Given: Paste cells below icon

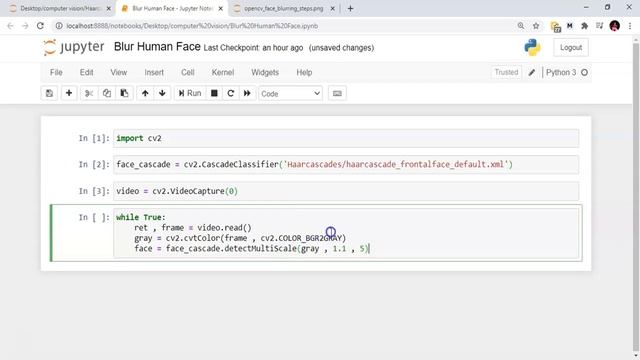Looking at the screenshot, I should pyautogui.click(x=124, y=93).
